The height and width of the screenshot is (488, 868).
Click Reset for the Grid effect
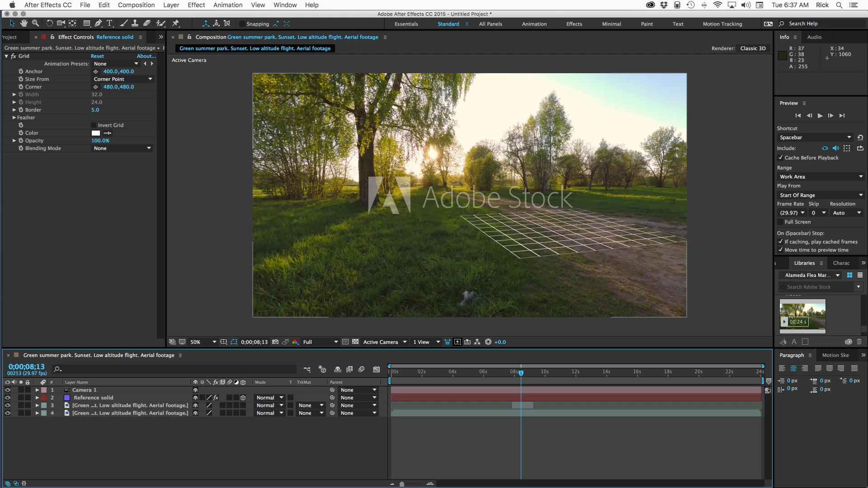tap(97, 56)
